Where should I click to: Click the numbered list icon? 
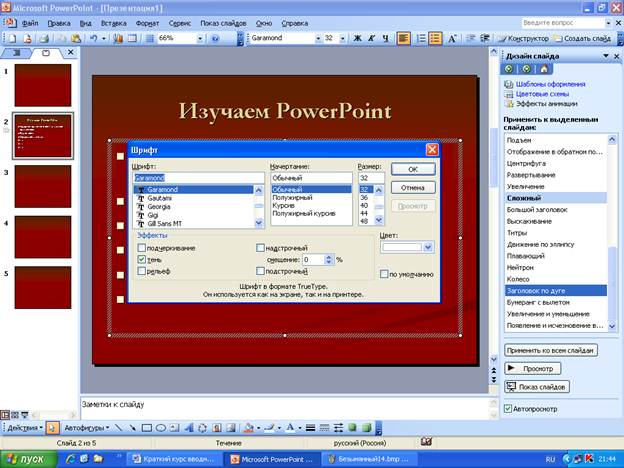coord(421,38)
